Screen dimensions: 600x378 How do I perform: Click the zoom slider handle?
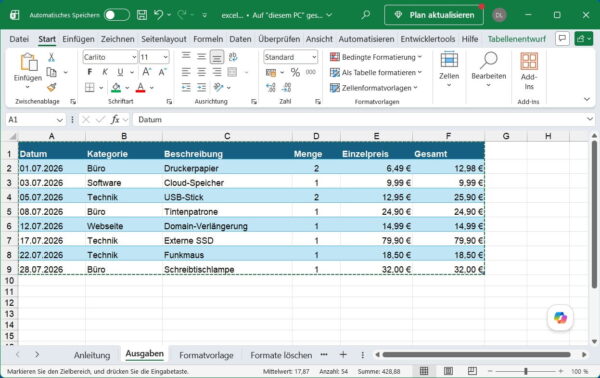(526, 371)
